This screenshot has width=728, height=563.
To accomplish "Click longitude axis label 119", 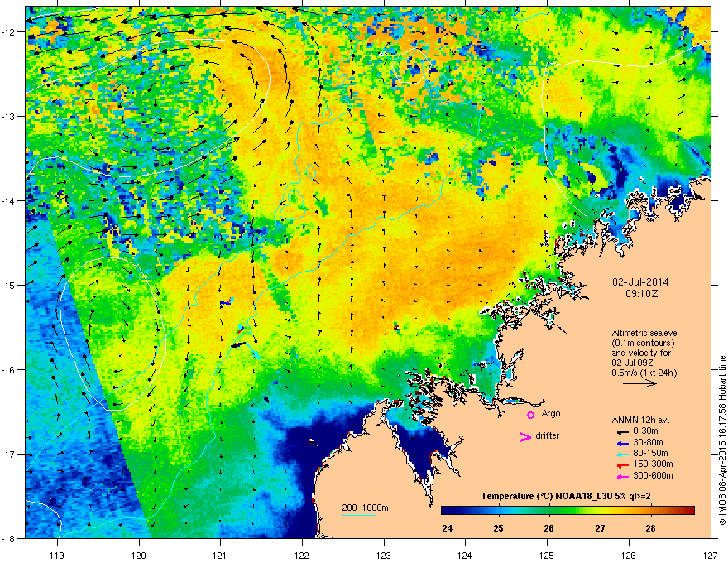I will click(57, 554).
